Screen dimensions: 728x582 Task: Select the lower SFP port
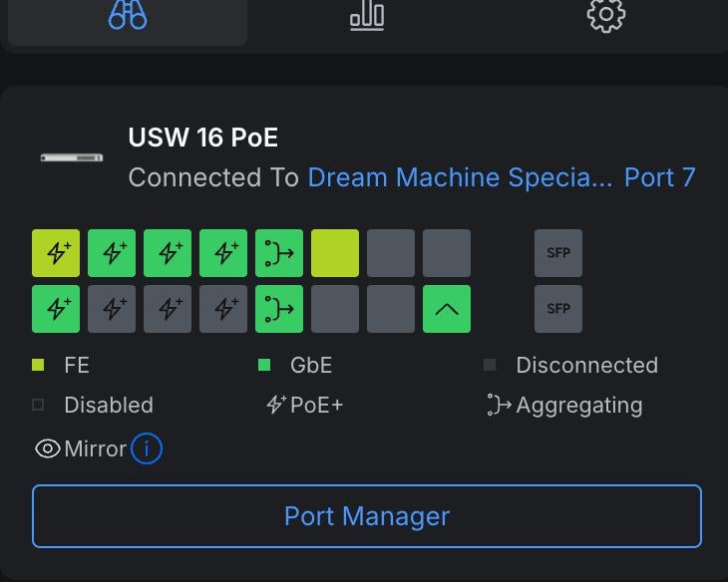558,309
